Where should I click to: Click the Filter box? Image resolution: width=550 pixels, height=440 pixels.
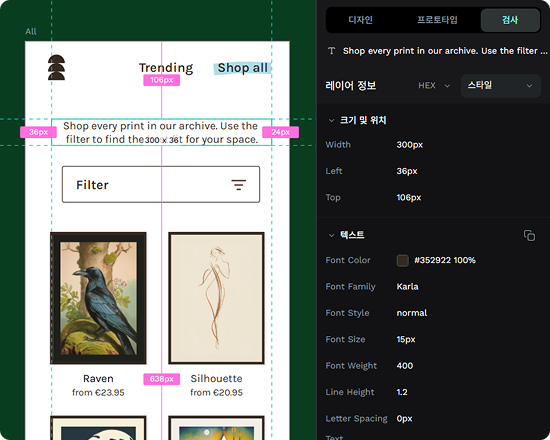pyautogui.click(x=161, y=185)
